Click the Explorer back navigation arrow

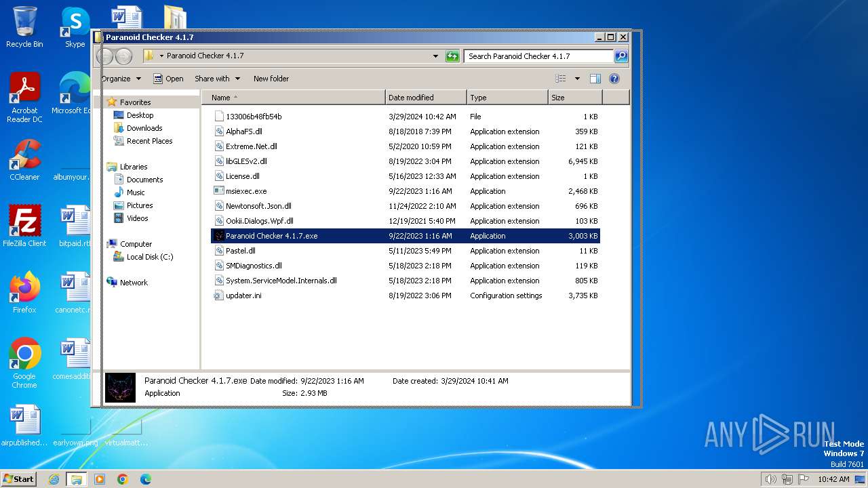(106, 56)
